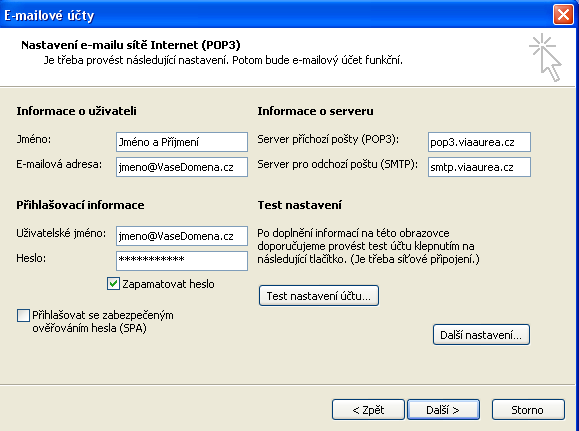Click the Informace o serveru heading
The height and width of the screenshot is (431, 579).
(315, 111)
